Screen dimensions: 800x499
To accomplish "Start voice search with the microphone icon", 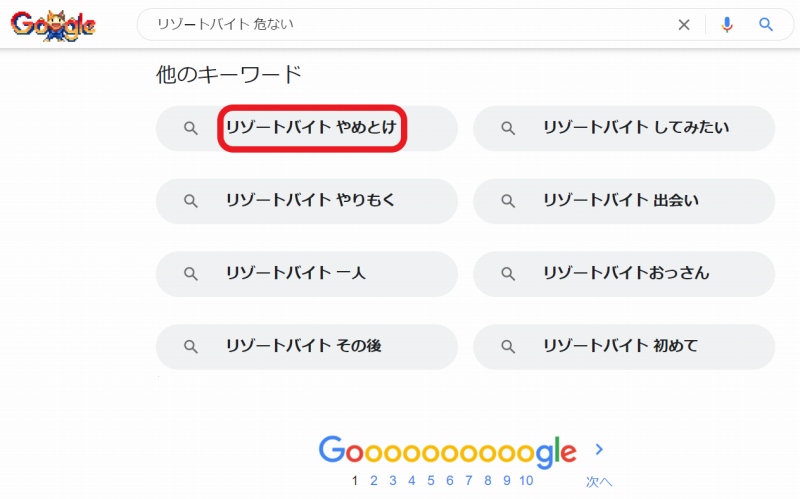I will point(727,24).
